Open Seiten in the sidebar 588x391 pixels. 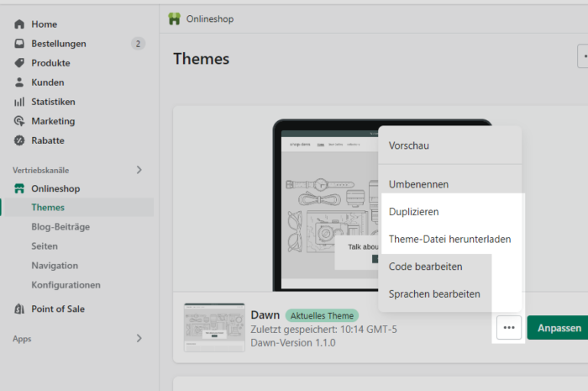[45, 246]
